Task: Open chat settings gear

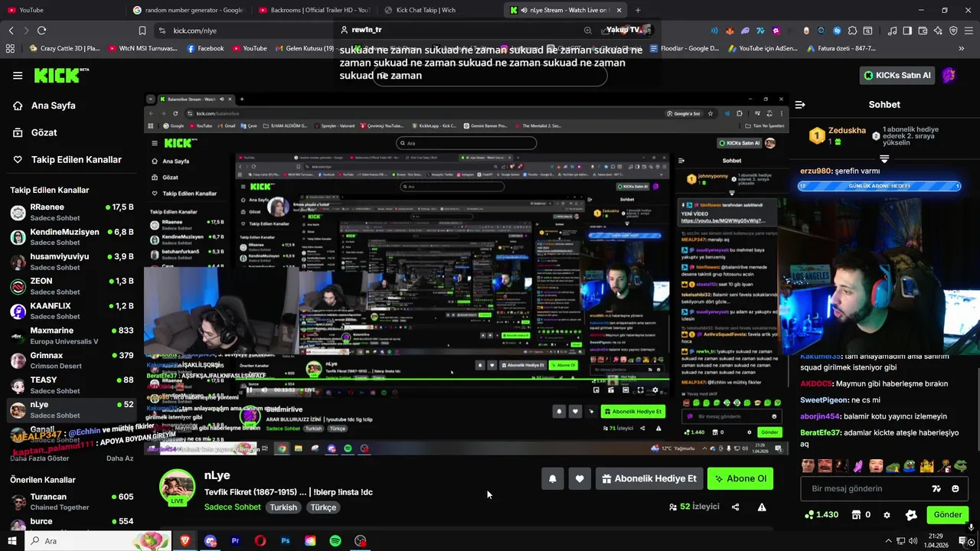Action: click(887, 515)
